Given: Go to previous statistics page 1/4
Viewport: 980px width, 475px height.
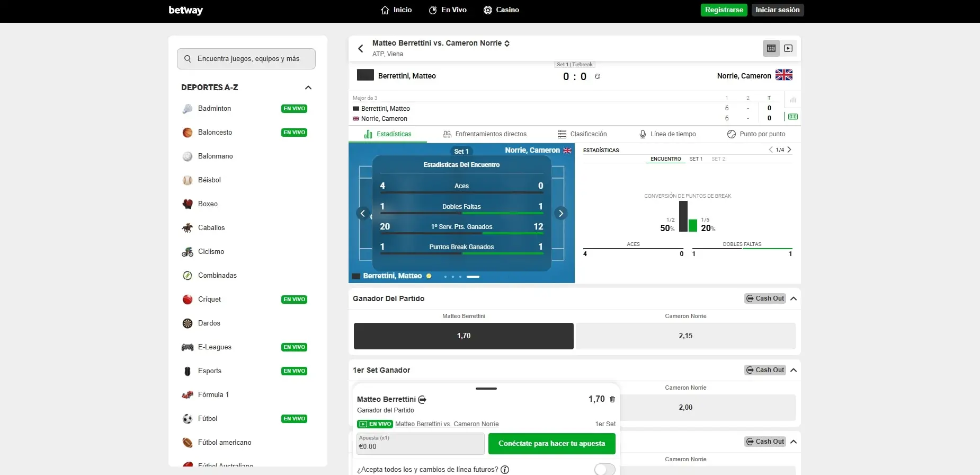Looking at the screenshot, I should coord(771,150).
